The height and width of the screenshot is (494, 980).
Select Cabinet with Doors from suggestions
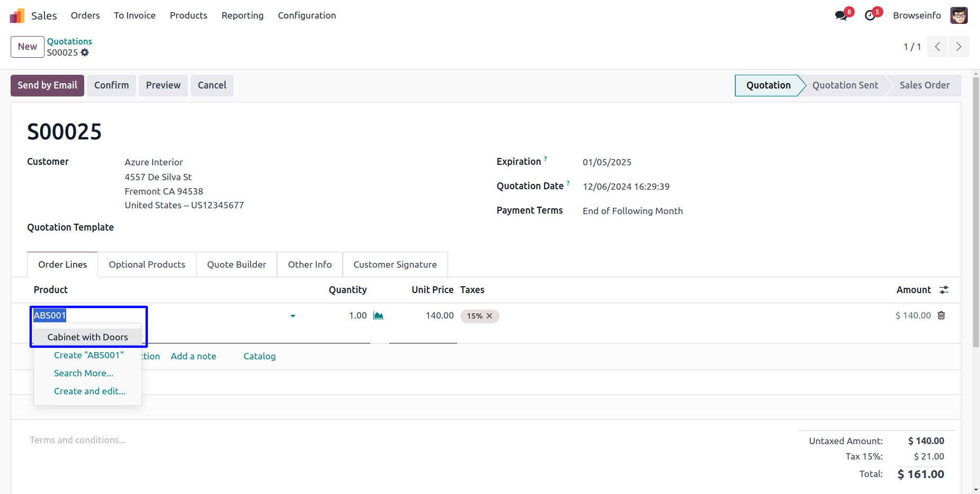click(x=87, y=337)
